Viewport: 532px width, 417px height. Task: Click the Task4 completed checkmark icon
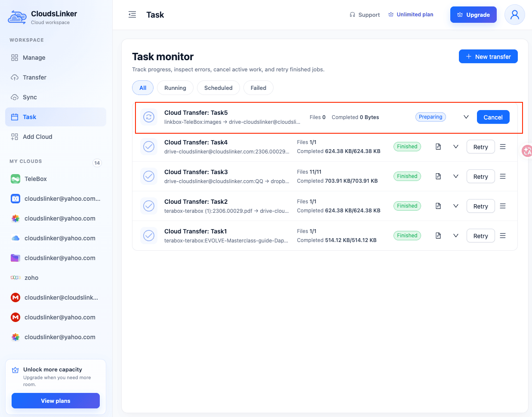[x=149, y=147]
